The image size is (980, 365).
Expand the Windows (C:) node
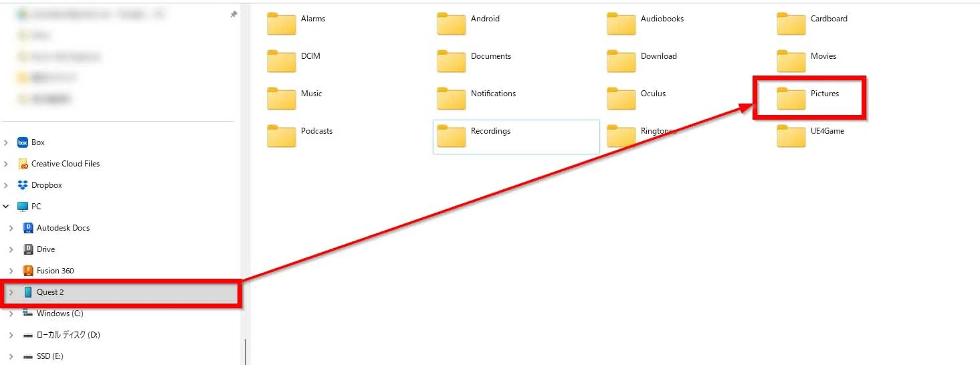click(x=11, y=314)
